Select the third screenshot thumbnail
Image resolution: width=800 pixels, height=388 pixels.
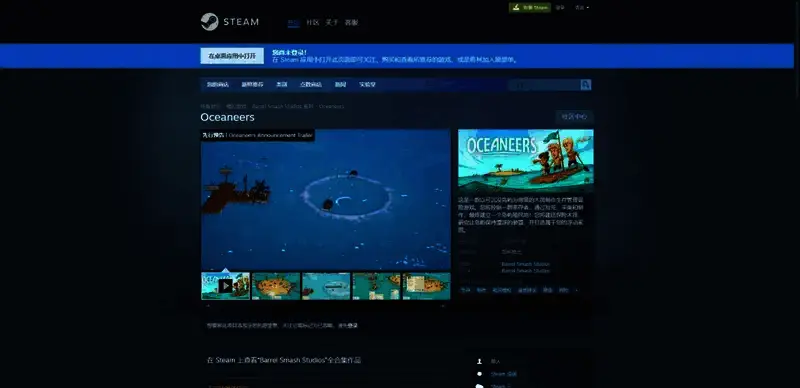[326, 286]
